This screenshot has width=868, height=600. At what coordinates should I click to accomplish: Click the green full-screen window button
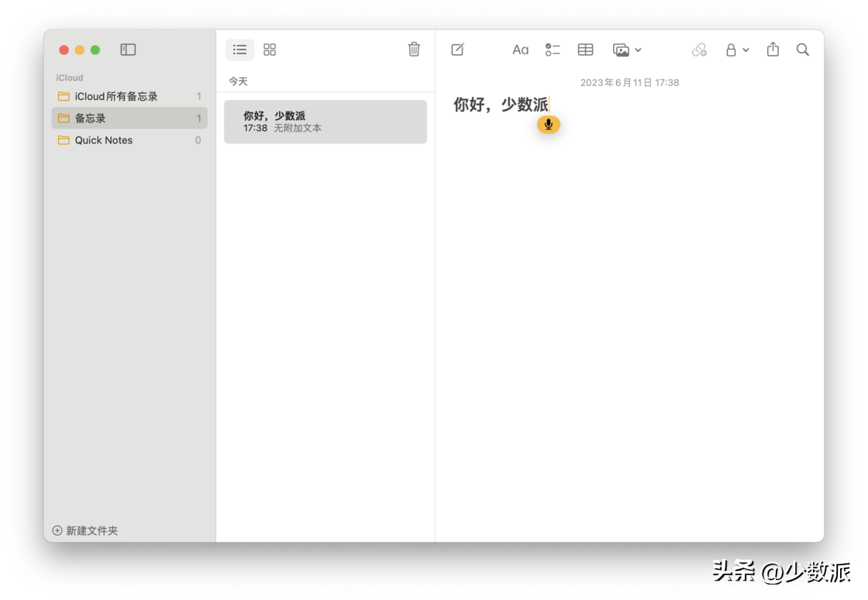point(95,50)
